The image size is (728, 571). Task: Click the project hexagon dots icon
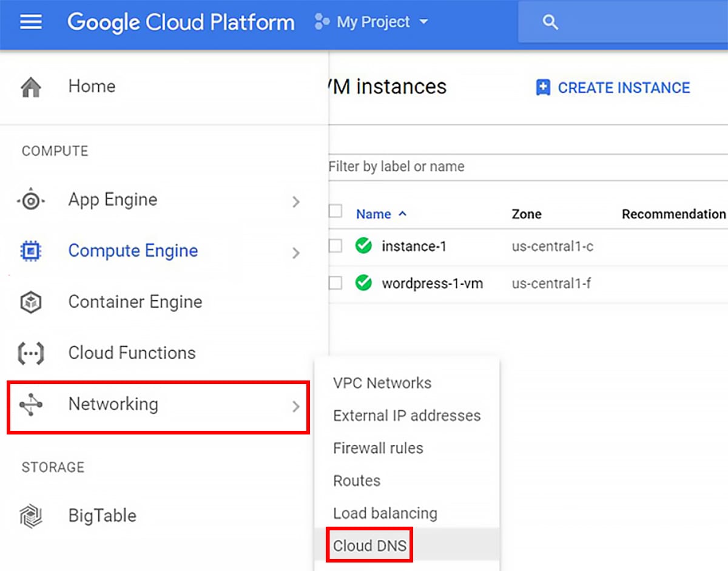coord(322,22)
